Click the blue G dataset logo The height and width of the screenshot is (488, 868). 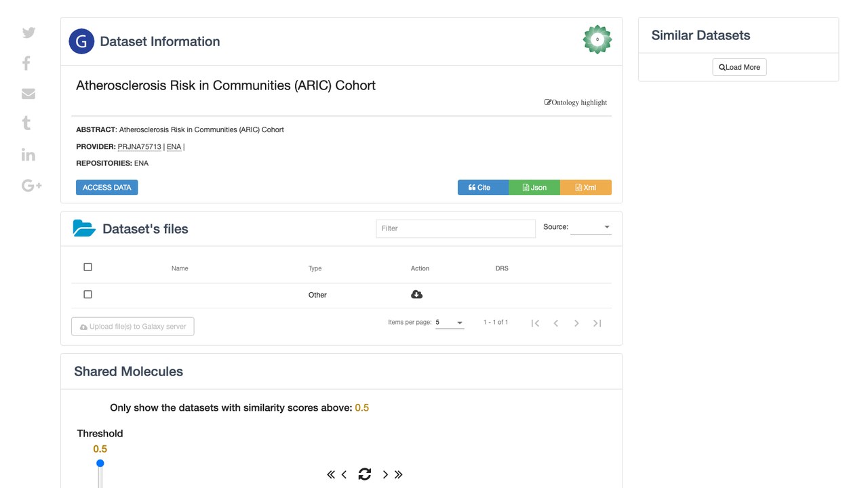click(81, 41)
